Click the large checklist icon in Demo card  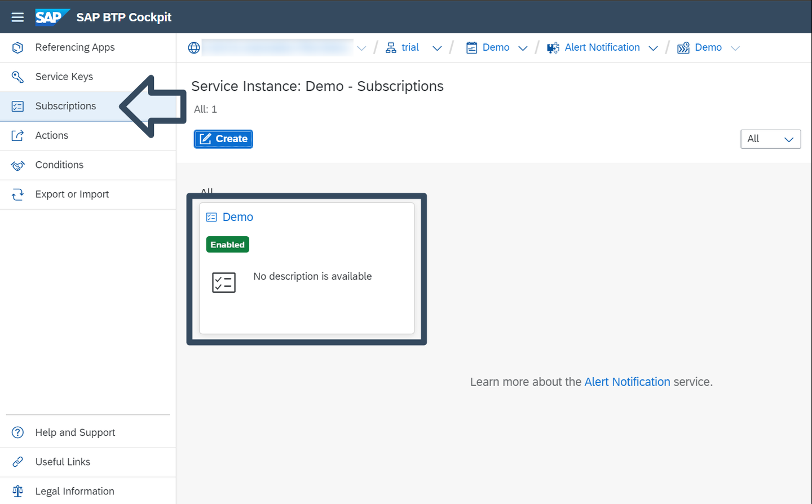point(224,282)
